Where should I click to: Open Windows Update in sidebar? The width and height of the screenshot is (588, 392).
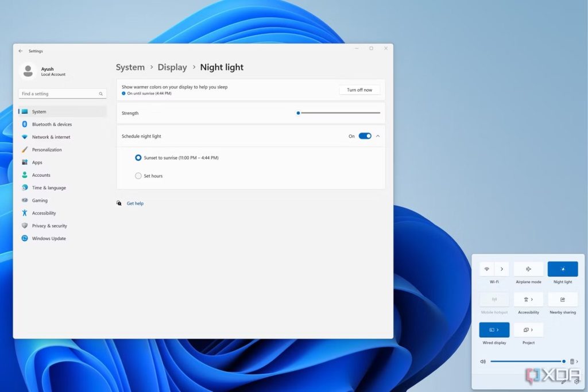pyautogui.click(x=49, y=239)
